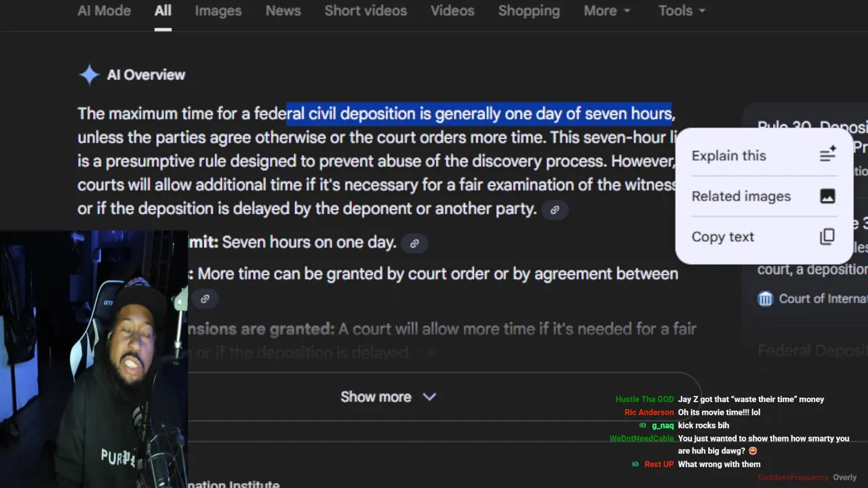Click the Copy text clipboard icon
Viewport: 868px width, 488px height.
827,237
